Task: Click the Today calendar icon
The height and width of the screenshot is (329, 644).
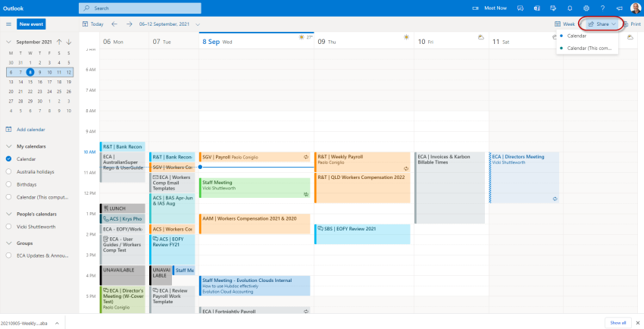Action: tap(86, 24)
